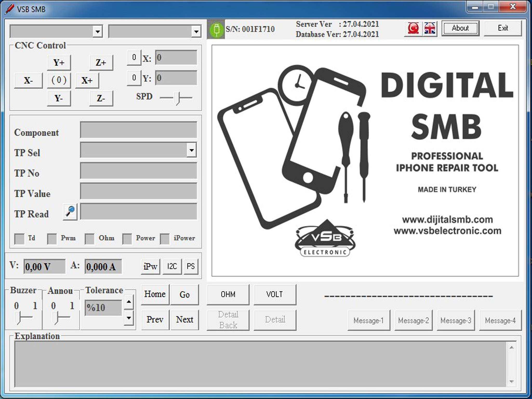The height and width of the screenshot is (399, 532).
Task: Click the PS button
Action: (x=191, y=267)
